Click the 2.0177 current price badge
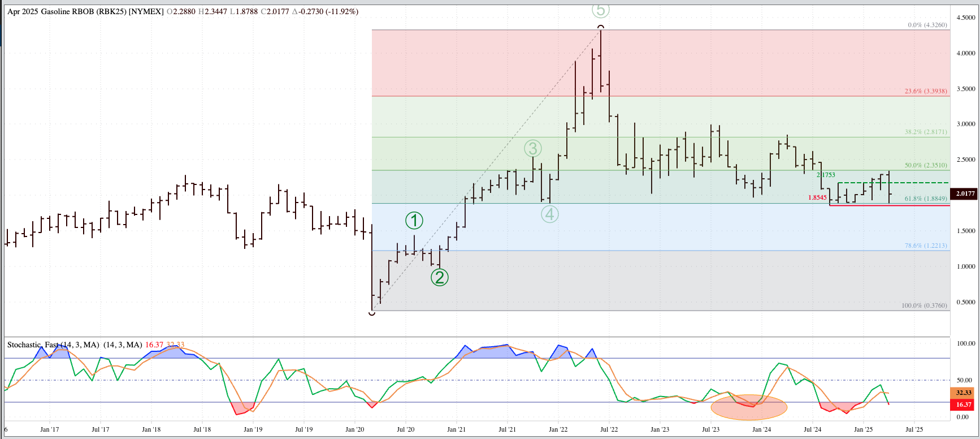This screenshot has height=439, width=980. (x=965, y=193)
